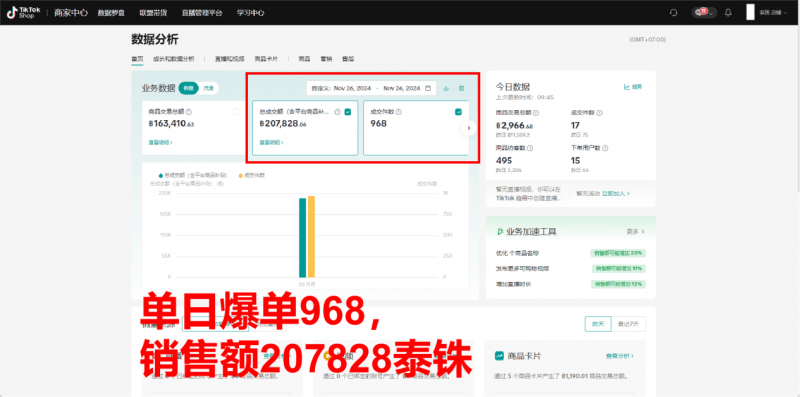Check the 商品交易总额 card checkbox

pos(237,112)
